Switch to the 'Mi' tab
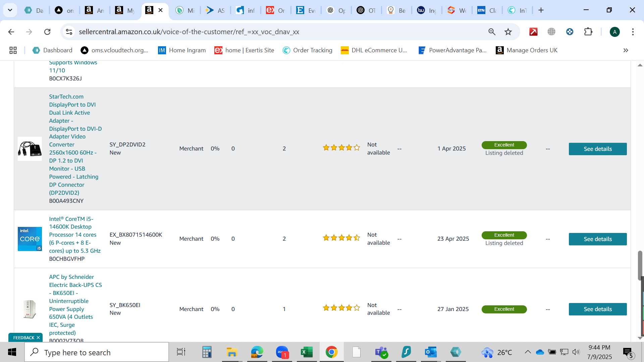 (x=185, y=10)
